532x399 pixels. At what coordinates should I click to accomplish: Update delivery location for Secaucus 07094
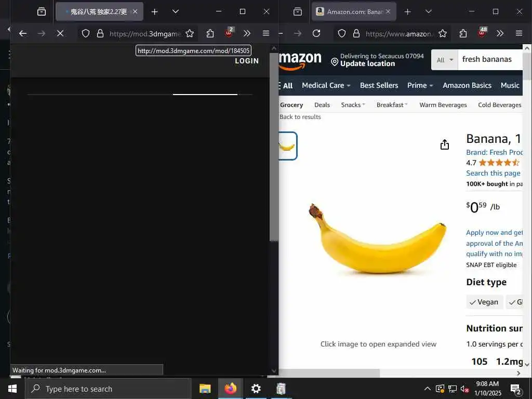point(377,60)
